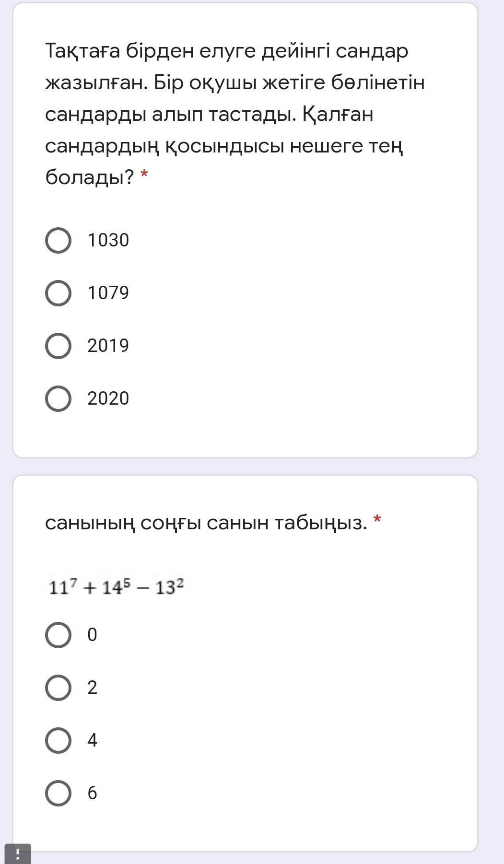This screenshot has height=864, width=504.
Task: Click the red asterisk after 'болады?'
Action: (144, 175)
